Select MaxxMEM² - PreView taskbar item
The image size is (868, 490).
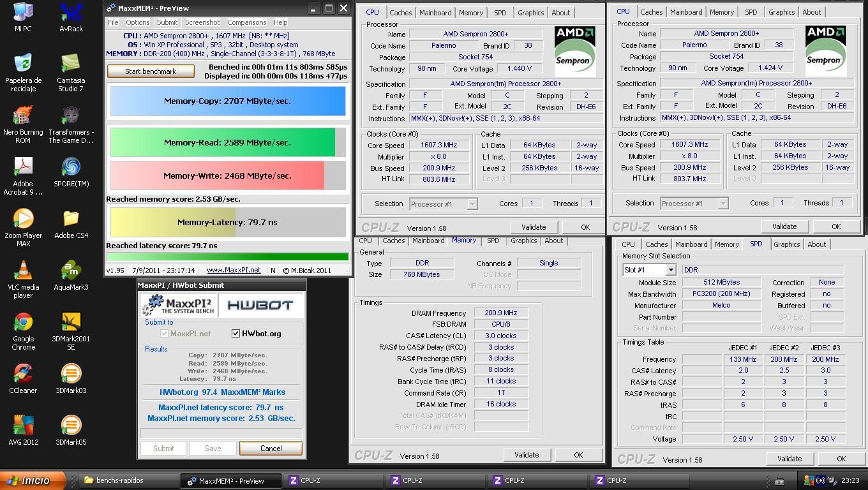point(232,480)
